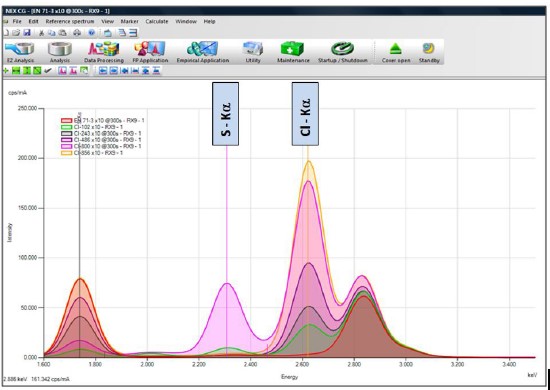Click the S - Kα marker label

pos(226,114)
